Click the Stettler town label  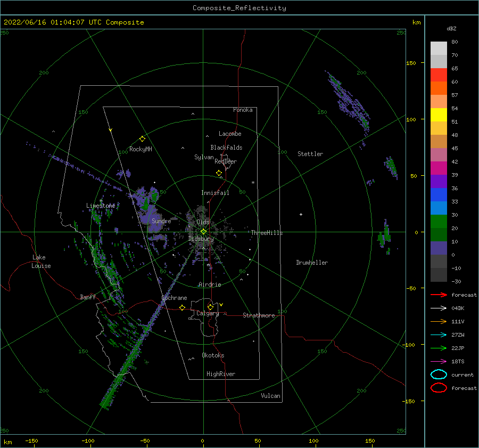tap(310, 154)
